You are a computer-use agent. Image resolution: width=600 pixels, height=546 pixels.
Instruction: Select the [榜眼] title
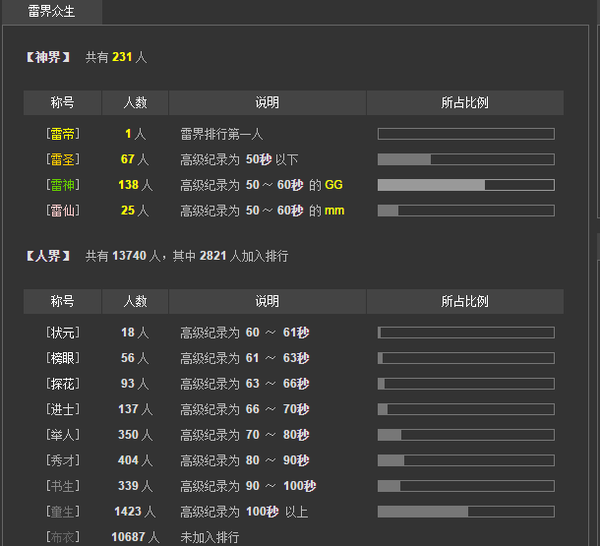[63, 358]
